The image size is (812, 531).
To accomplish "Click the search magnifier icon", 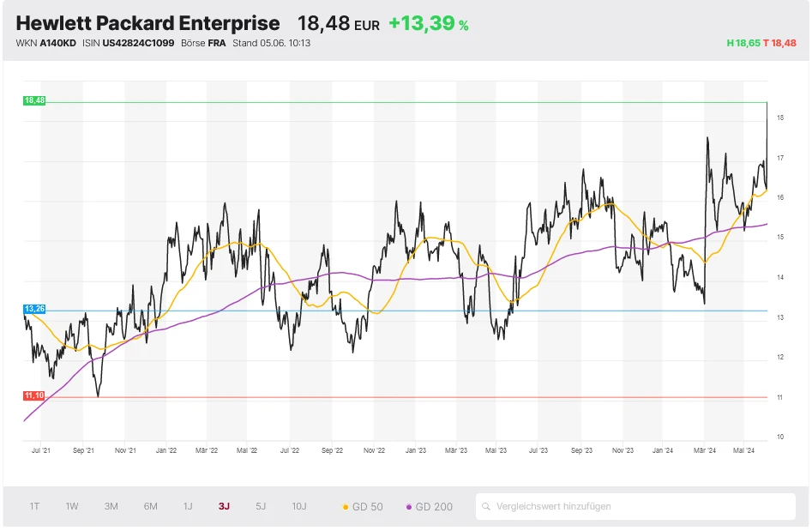I will [486, 507].
